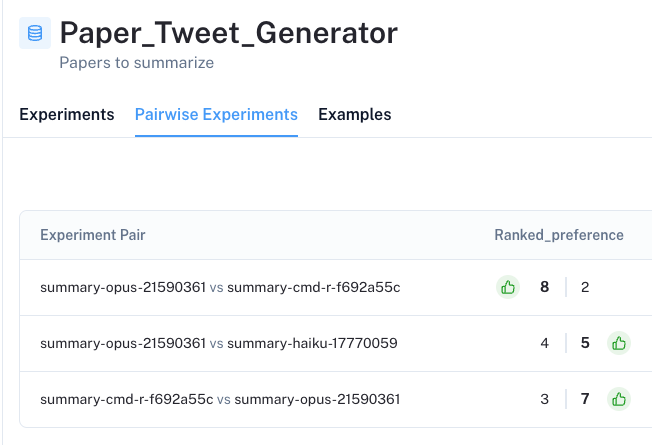Image resolution: width=652 pixels, height=445 pixels.
Task: Click thumbs-up icon in opus vs haiku row
Action: point(619,343)
